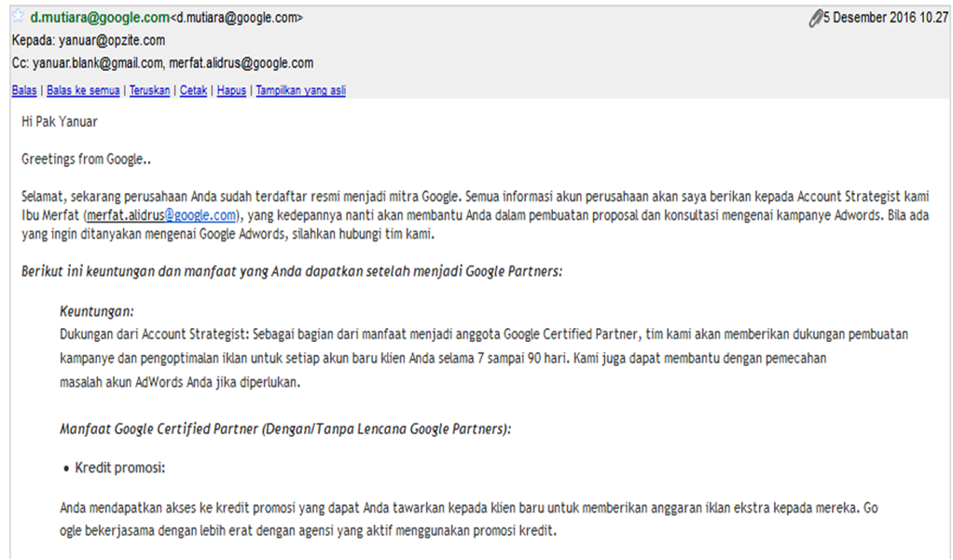Print the email using Cetak
The height and width of the screenshot is (560, 953).
193,90
